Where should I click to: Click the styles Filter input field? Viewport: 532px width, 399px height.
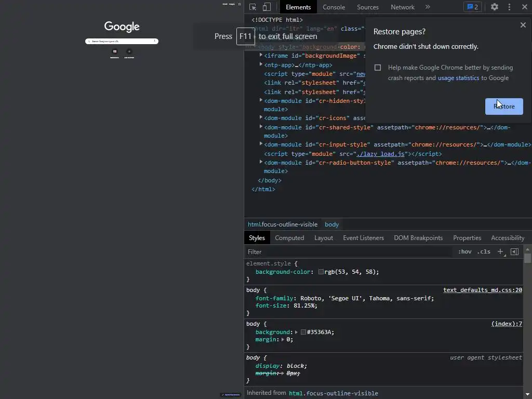[349, 252]
